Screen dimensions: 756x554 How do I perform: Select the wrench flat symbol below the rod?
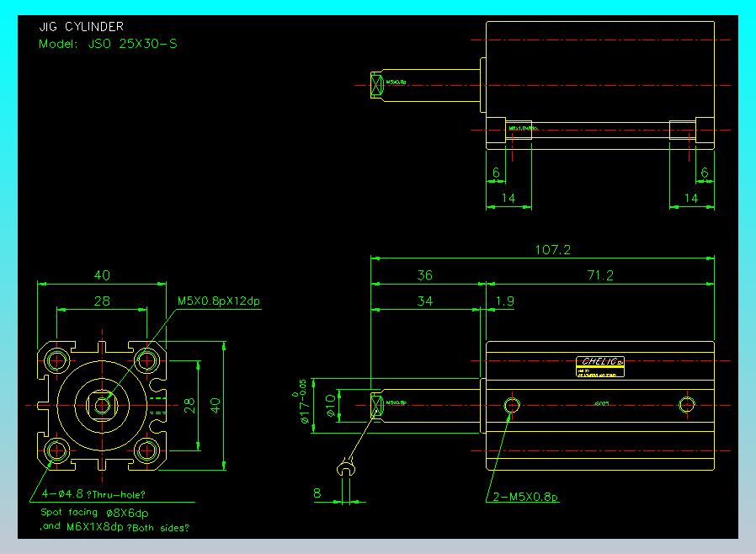344,468
